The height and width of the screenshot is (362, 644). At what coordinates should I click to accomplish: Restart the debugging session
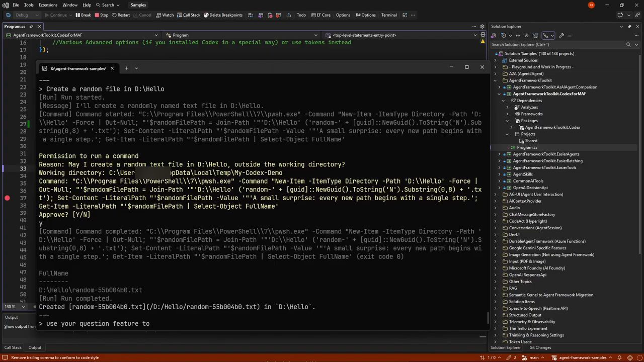[x=121, y=15]
